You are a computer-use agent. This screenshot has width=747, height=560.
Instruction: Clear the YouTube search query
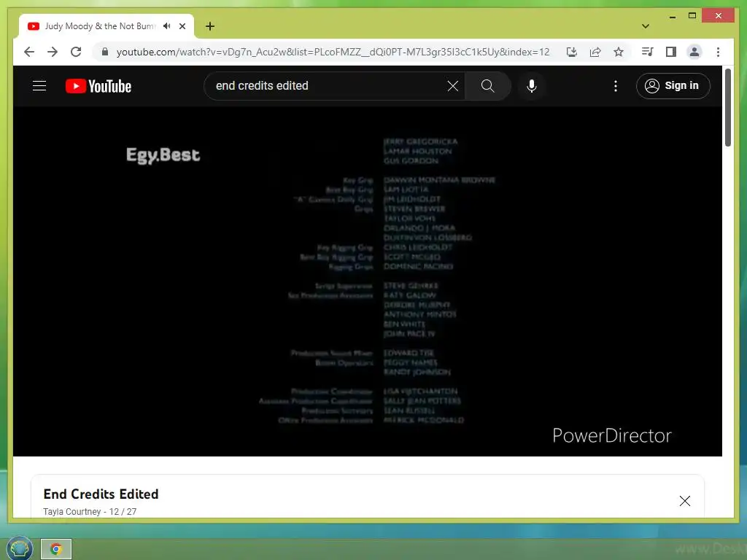pyautogui.click(x=452, y=86)
